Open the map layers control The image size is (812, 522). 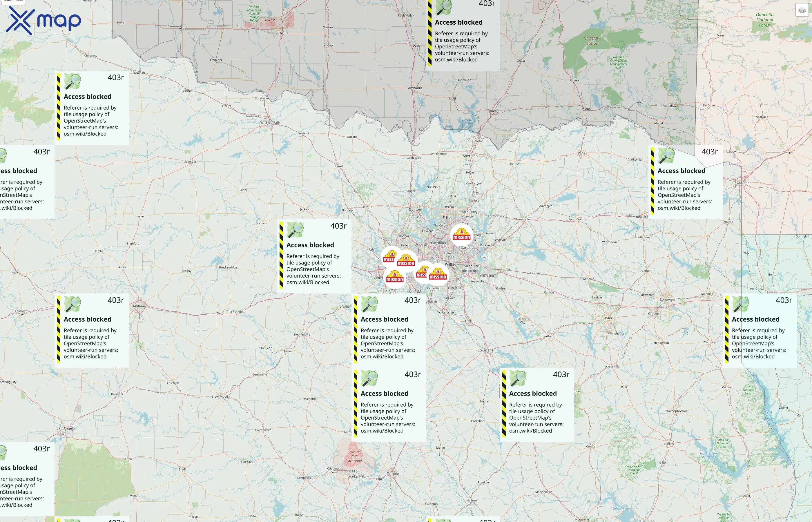802,10
